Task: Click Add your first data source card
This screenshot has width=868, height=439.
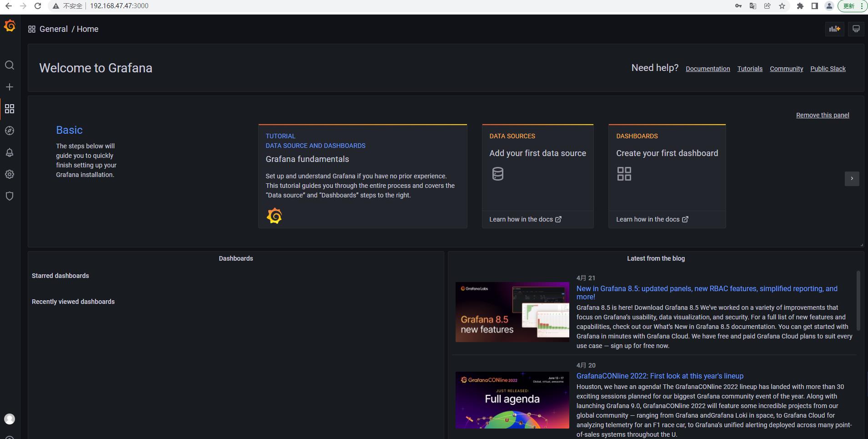Action: [x=538, y=176]
